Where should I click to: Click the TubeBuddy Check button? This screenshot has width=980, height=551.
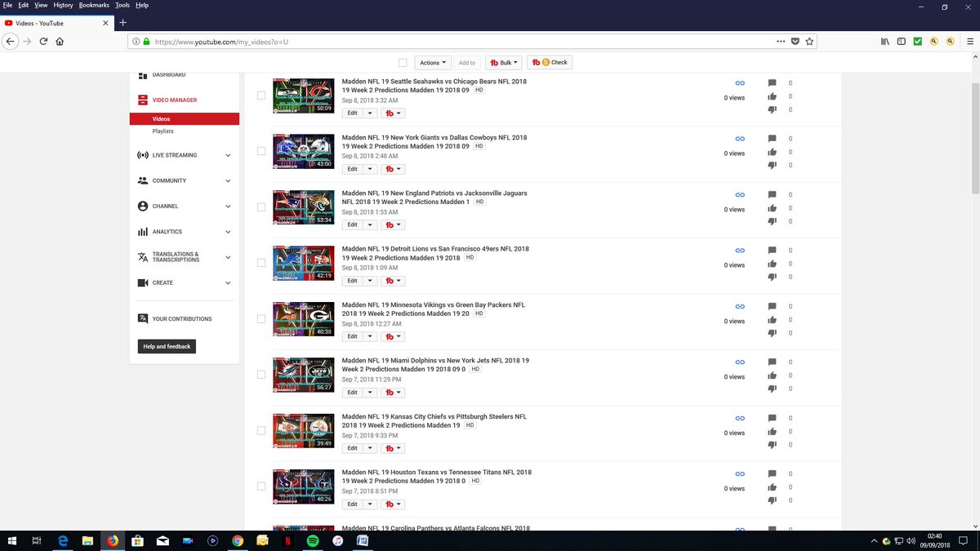point(550,63)
